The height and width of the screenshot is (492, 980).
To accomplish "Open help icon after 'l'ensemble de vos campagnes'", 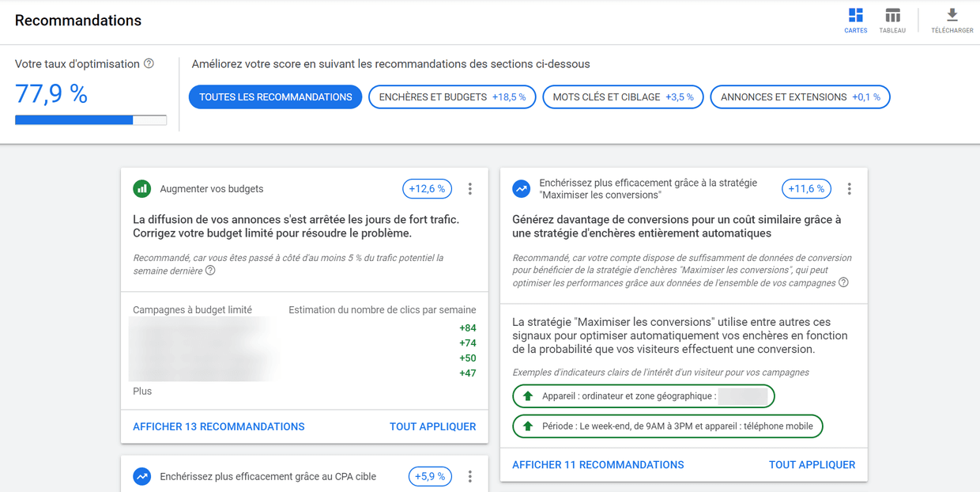I will [x=843, y=282].
